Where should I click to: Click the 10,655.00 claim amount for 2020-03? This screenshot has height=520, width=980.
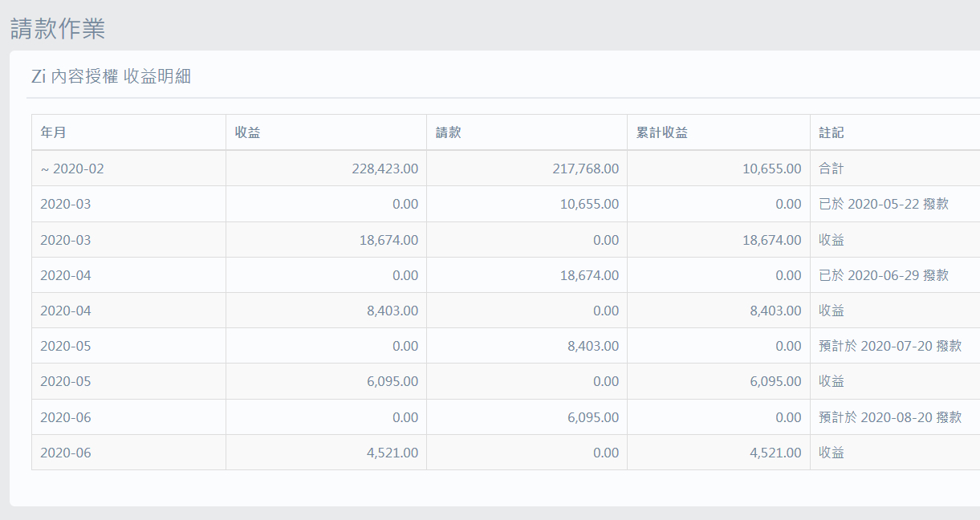pyautogui.click(x=589, y=204)
